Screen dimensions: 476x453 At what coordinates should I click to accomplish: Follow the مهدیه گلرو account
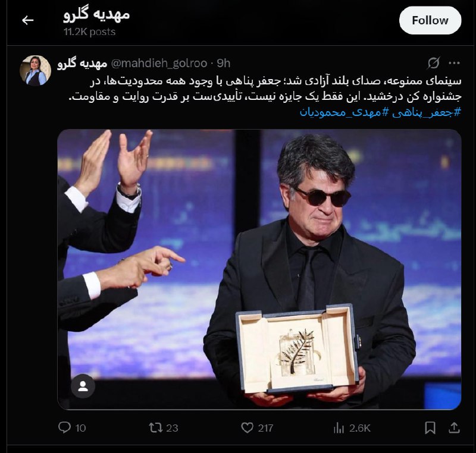(x=430, y=21)
